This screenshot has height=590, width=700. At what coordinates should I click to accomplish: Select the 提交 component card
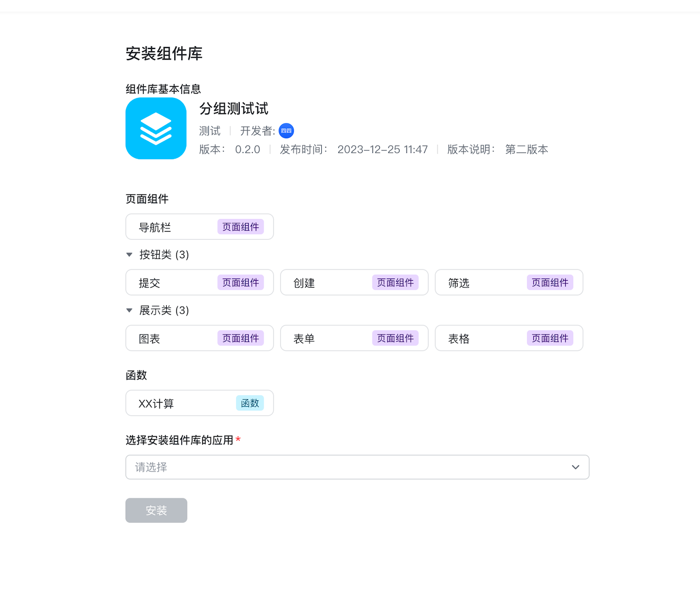click(200, 282)
